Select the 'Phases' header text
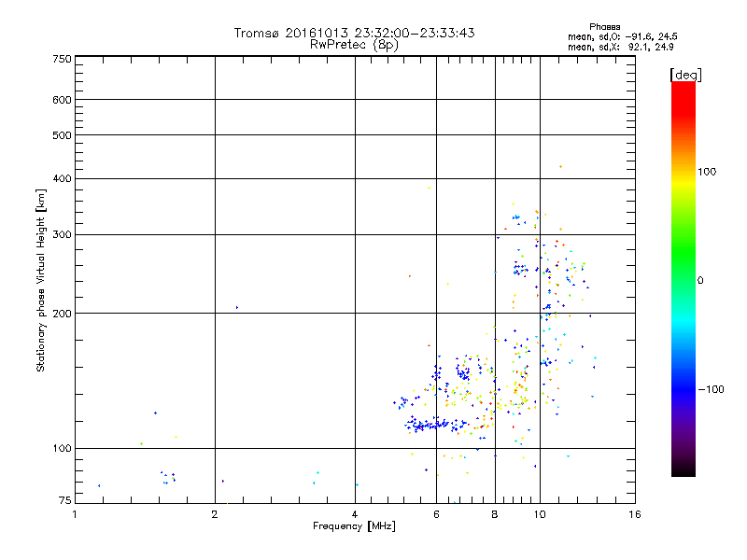 [604, 27]
